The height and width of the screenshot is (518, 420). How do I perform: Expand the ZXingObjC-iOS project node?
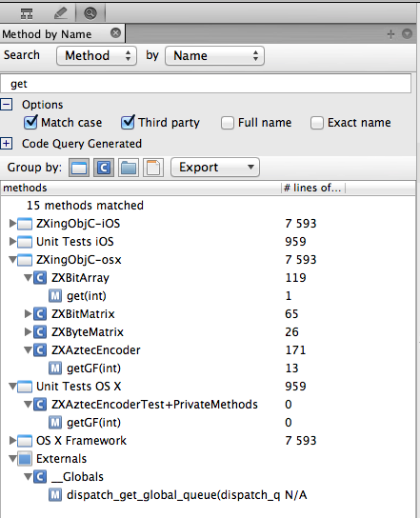pyautogui.click(x=12, y=224)
